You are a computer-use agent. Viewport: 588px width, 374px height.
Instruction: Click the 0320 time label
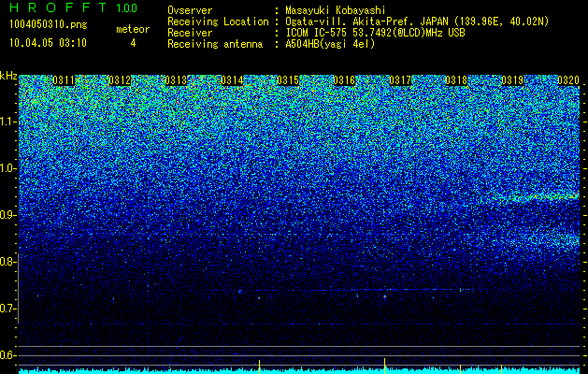568,80
